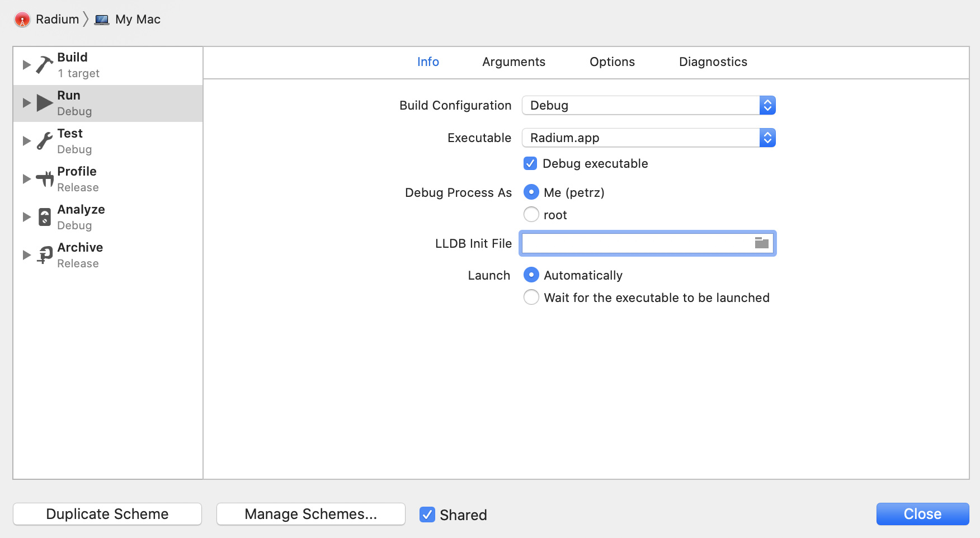Select the Build action row label
The image size is (980, 538).
72,58
